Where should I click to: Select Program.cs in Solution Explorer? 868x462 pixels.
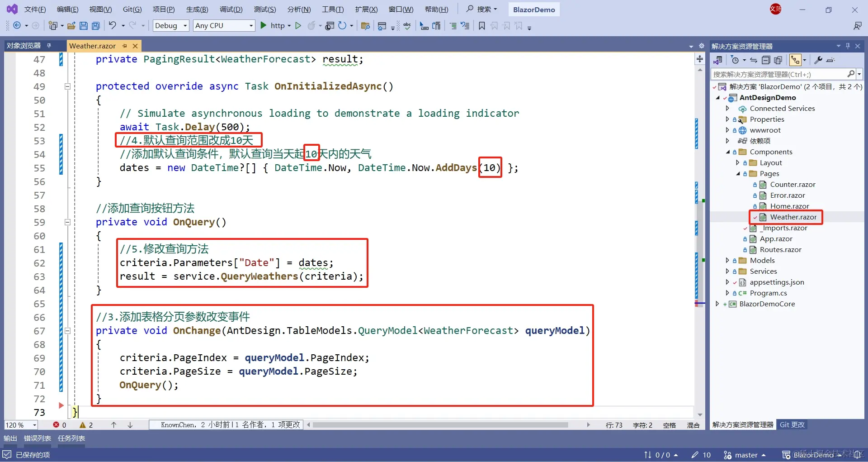pos(768,293)
